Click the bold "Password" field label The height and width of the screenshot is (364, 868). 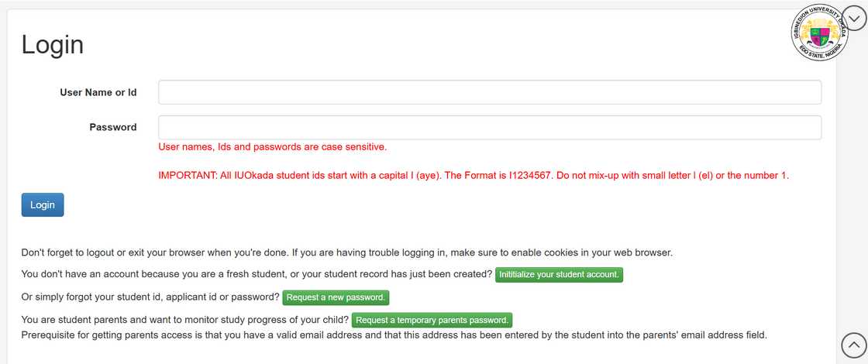[113, 127]
